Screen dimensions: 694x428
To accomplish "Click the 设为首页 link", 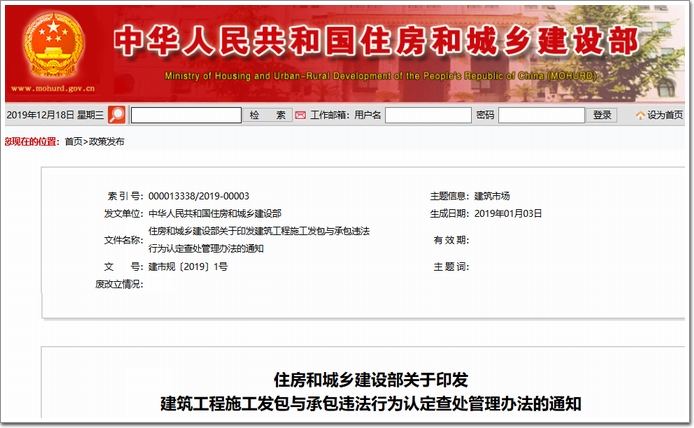I will (x=665, y=115).
